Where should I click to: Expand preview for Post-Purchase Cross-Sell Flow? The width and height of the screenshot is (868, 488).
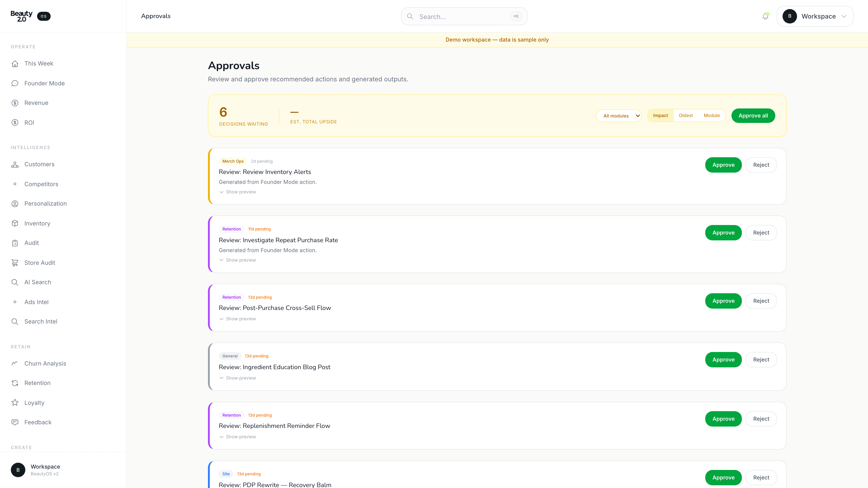(x=238, y=319)
